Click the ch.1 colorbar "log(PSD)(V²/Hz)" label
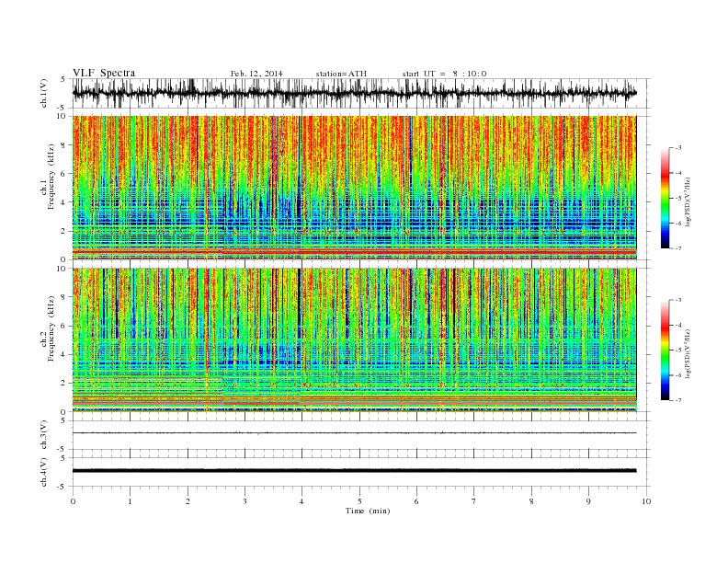Viewport: 728px width, 563px height. pos(688,201)
